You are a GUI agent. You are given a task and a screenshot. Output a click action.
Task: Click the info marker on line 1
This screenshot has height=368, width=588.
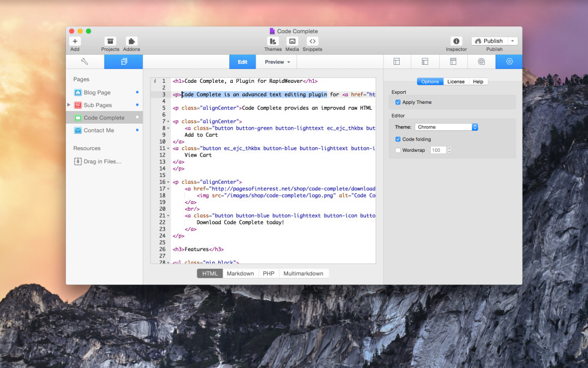tap(155, 81)
